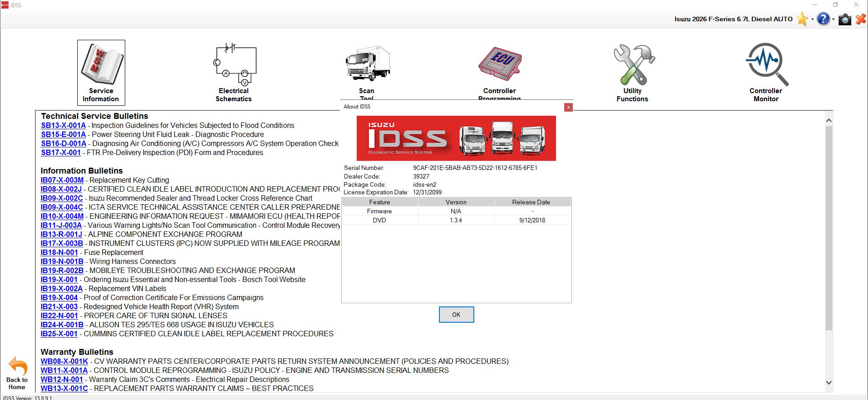This screenshot has height=400, width=868.
Task: Click the bulletin list scrollbar thumb
Action: pos(829,228)
